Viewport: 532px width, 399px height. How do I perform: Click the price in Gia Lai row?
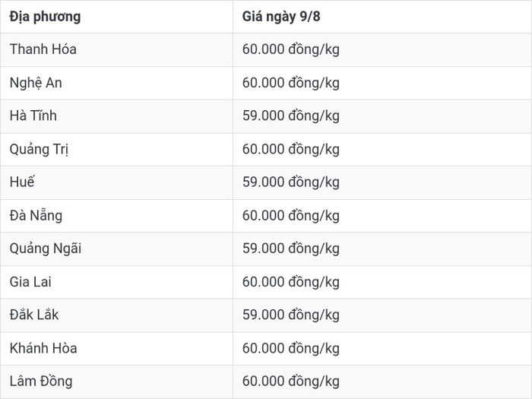[291, 282]
